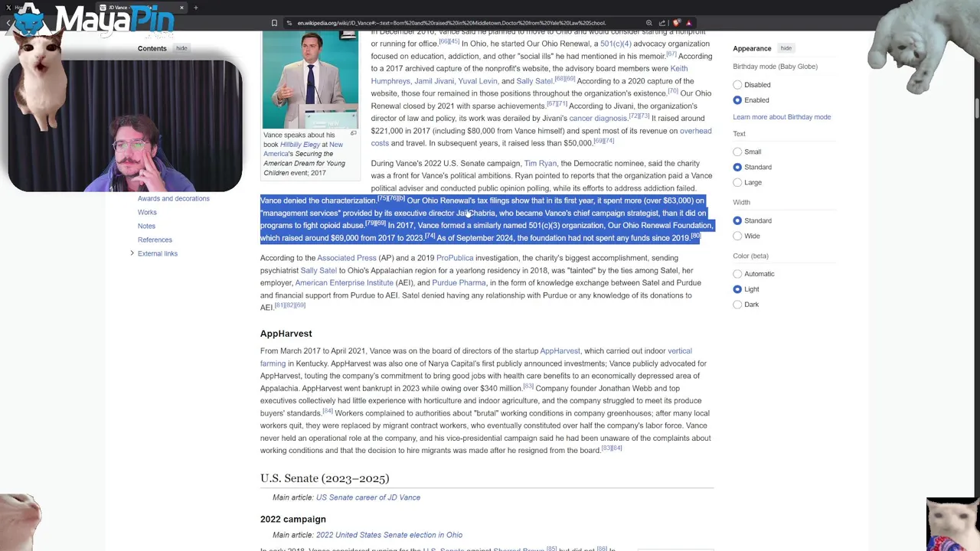Open the Sally Satel link in first paragraph
Screen dimensions: 980x551
click(x=534, y=81)
